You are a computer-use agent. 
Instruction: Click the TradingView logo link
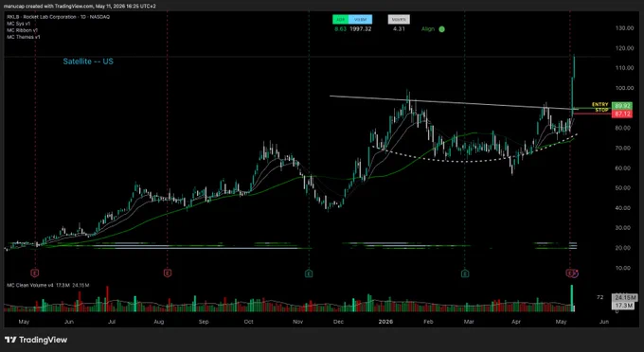36,340
